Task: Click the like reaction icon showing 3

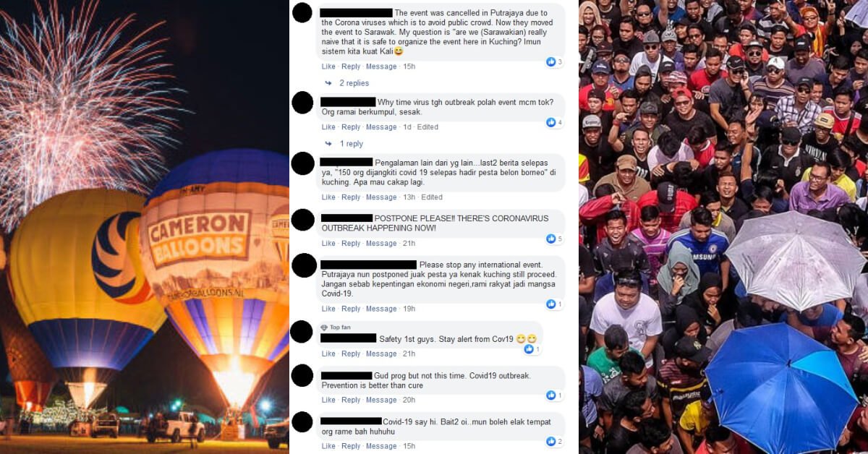Action: click(x=551, y=62)
